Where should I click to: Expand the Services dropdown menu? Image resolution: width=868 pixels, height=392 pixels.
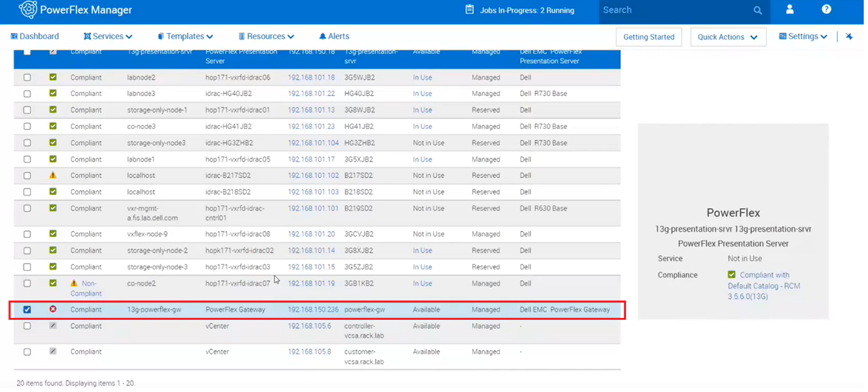click(x=108, y=36)
